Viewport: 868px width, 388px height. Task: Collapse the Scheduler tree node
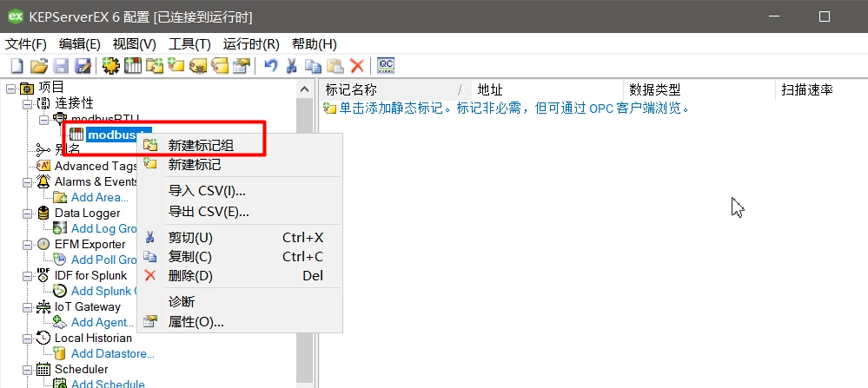[x=28, y=370]
